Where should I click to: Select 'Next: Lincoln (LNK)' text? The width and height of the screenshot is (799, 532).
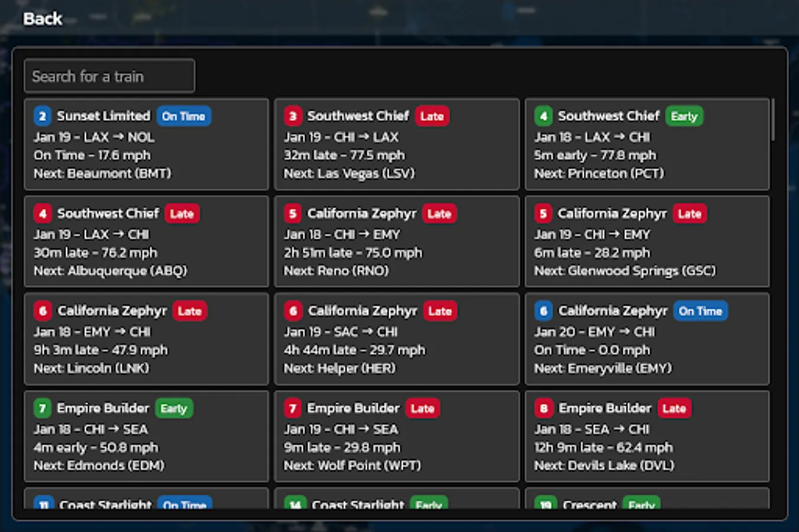tap(91, 369)
